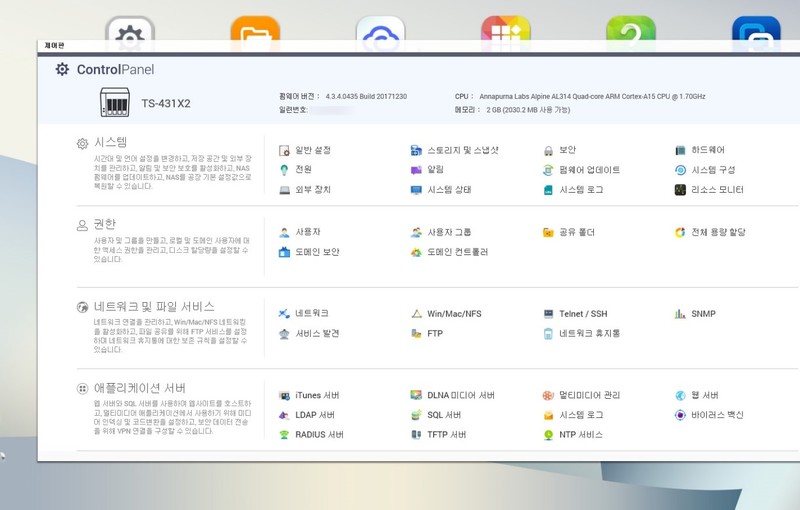The width and height of the screenshot is (800, 510).
Task: Select 네트워크 및 파일 서비스 heading
Action: pyautogui.click(x=154, y=307)
